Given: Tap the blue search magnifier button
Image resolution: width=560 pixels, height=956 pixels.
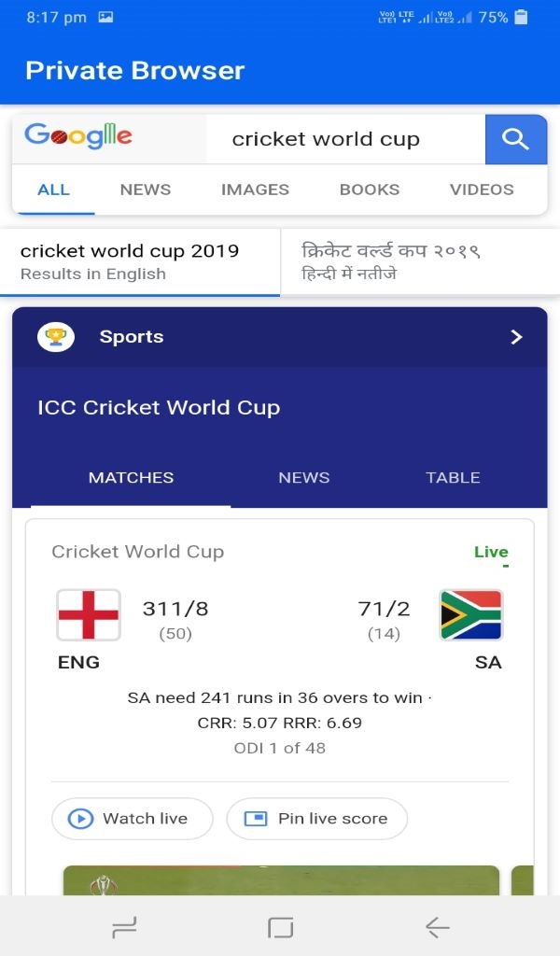Looking at the screenshot, I should (515, 139).
